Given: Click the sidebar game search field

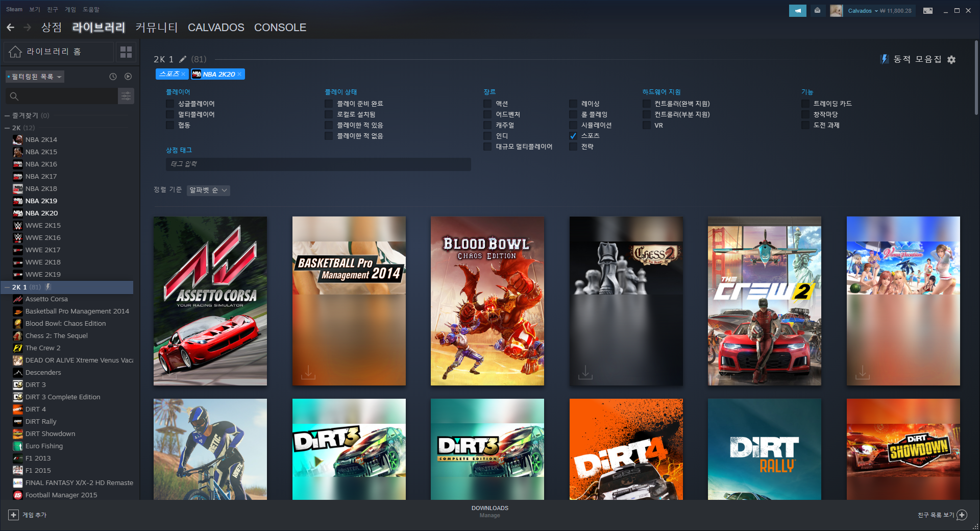Looking at the screenshot, I should 62,96.
